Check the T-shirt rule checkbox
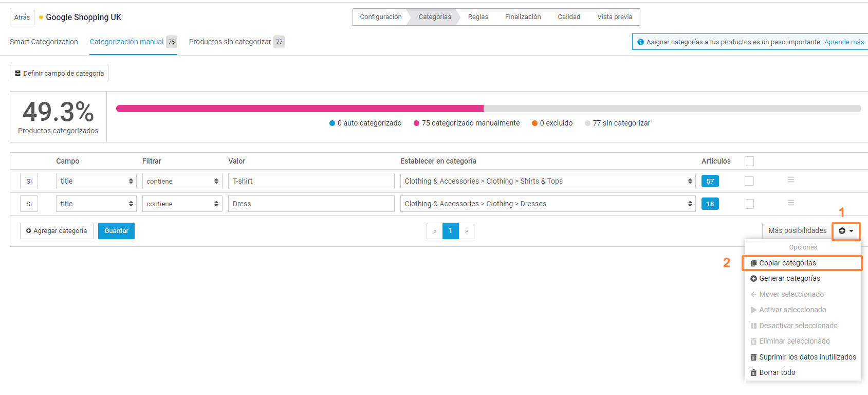 click(x=749, y=181)
